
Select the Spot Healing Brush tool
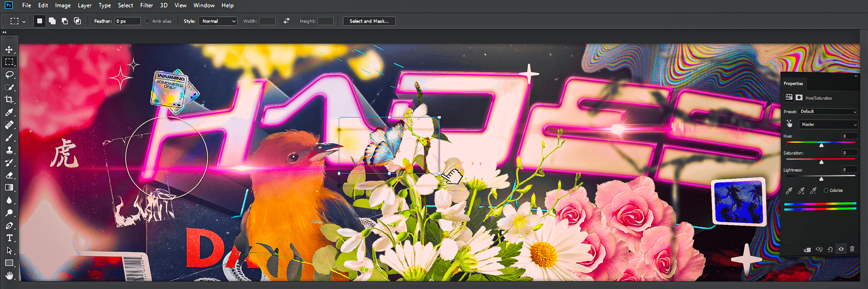point(9,125)
